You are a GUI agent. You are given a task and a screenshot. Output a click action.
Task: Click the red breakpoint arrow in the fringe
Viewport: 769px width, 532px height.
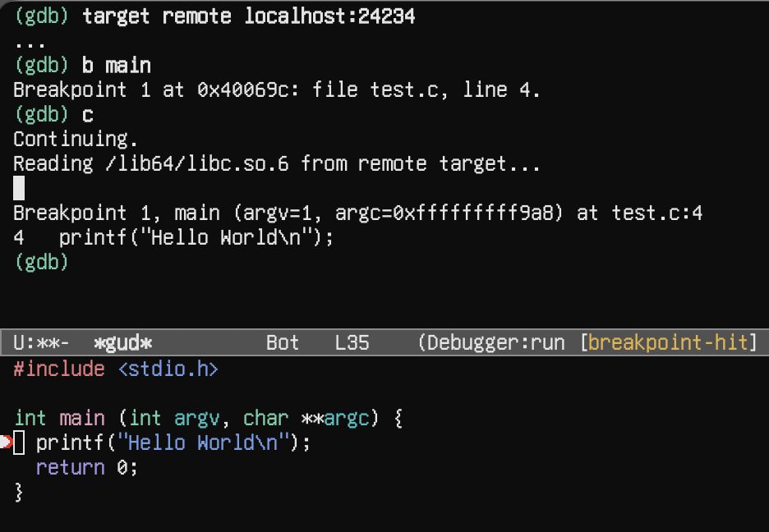click(6, 443)
